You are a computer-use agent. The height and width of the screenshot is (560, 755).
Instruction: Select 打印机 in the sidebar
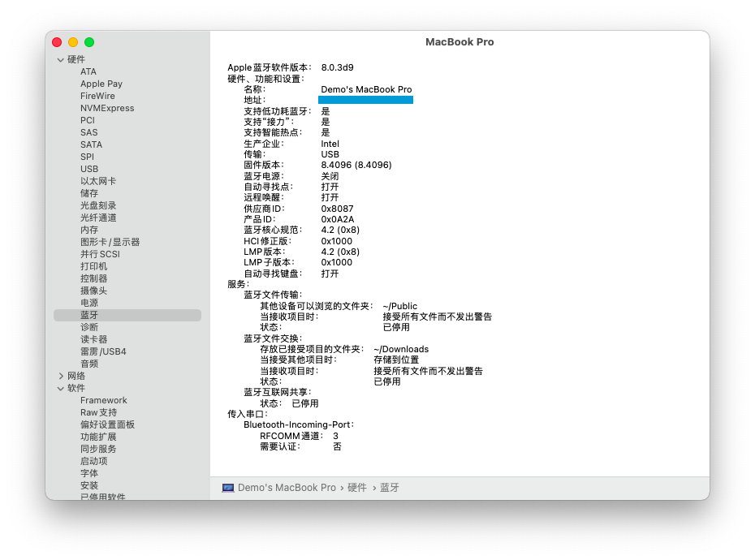coord(94,266)
